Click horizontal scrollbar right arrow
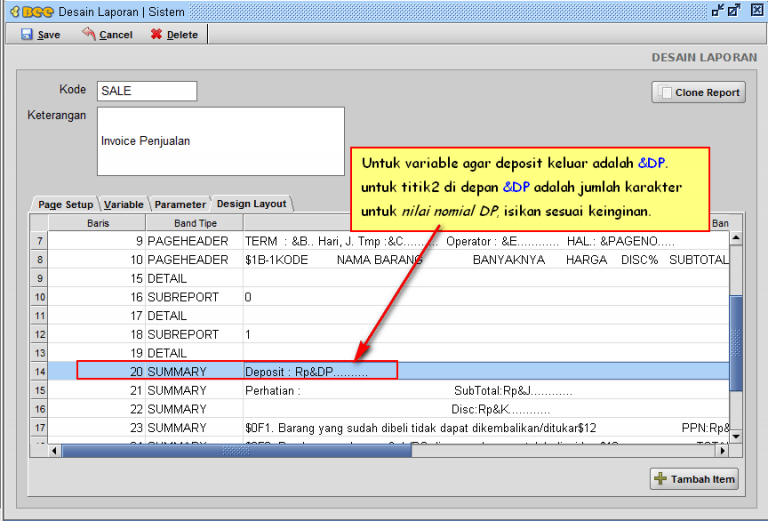This screenshot has height=521, width=768. tap(722, 450)
